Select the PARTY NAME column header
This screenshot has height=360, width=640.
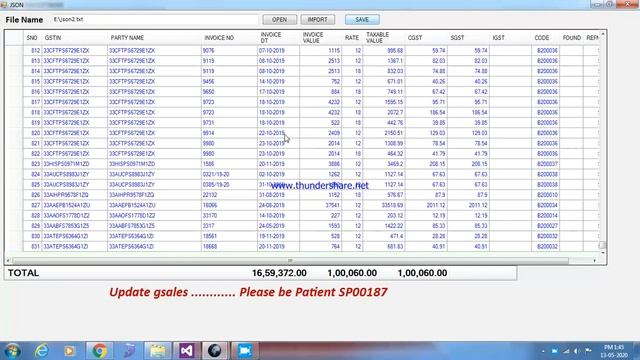click(154, 38)
